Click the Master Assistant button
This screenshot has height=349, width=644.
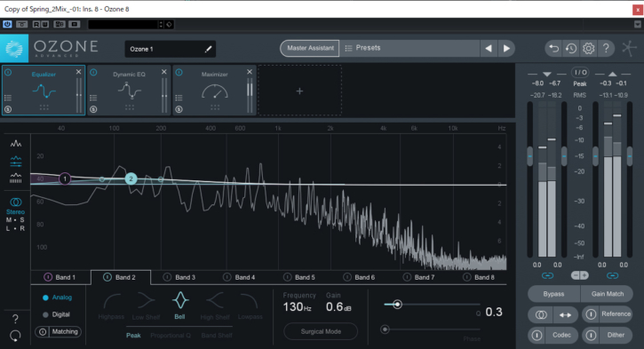pyautogui.click(x=310, y=48)
